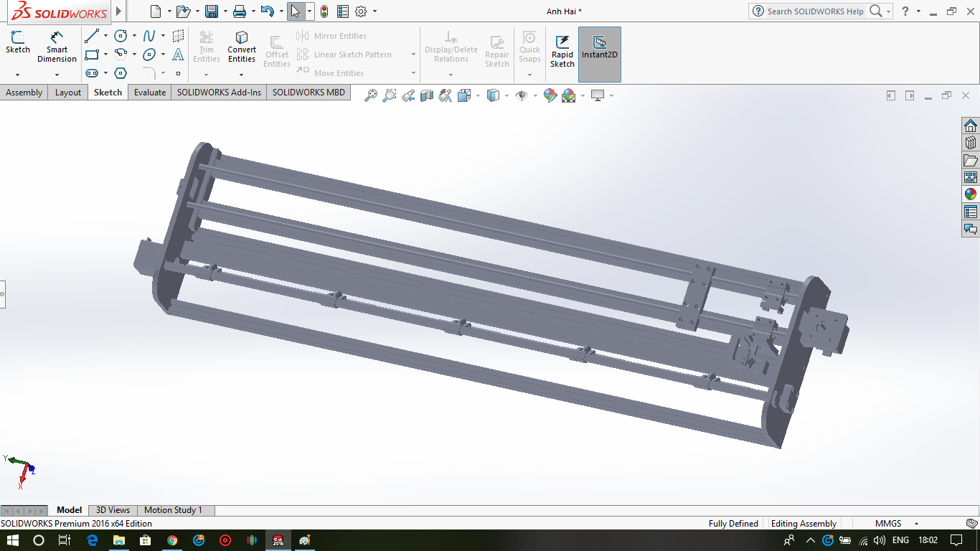Expand the Sketch button dropdown arrow
980x551 pixels.
[18, 75]
